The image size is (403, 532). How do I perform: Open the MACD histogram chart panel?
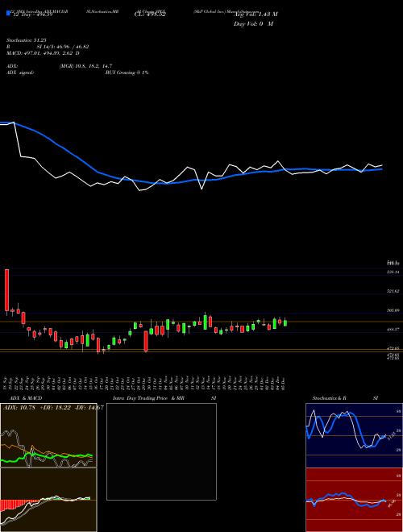point(48,500)
